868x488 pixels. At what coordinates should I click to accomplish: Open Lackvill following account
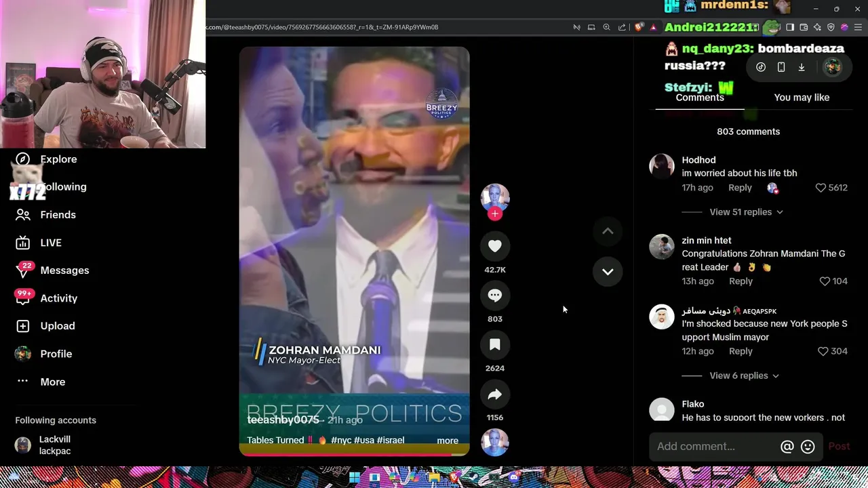(55, 445)
